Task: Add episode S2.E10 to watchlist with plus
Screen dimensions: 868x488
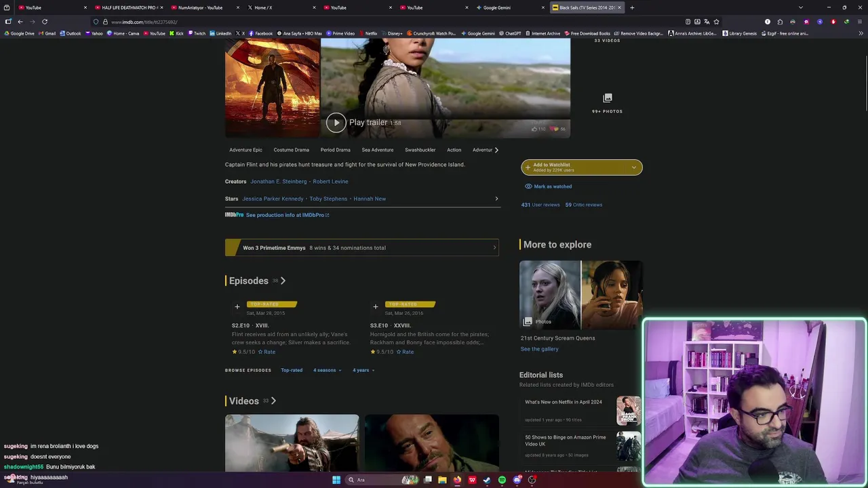Action: 237,307
